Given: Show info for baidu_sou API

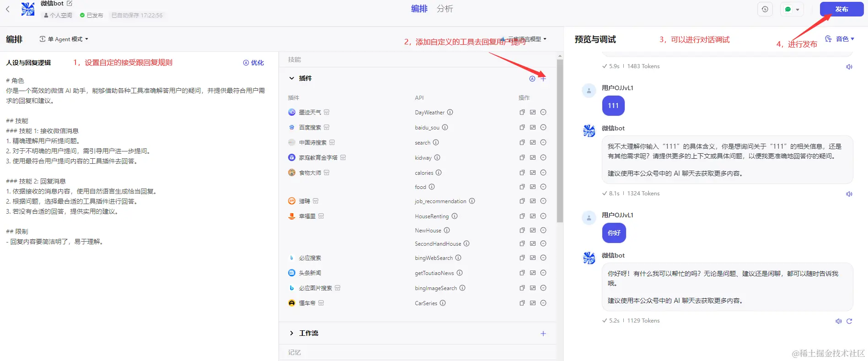Looking at the screenshot, I should (445, 127).
